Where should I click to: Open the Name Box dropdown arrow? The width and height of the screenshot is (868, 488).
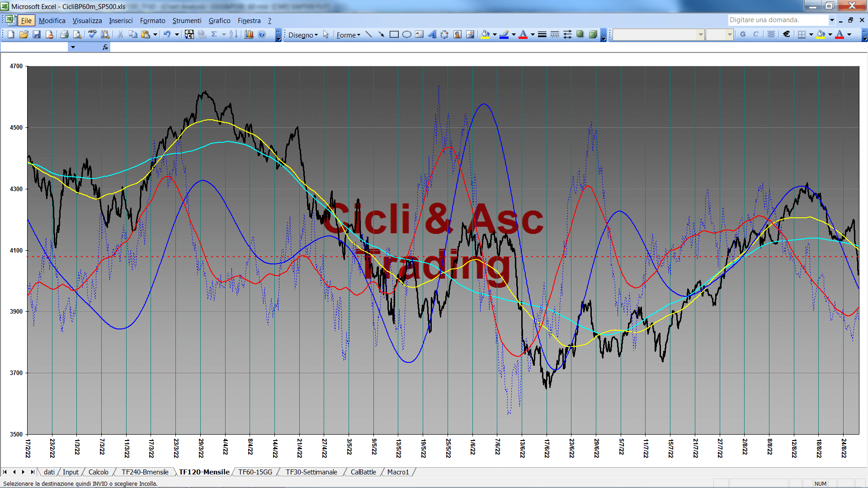tap(73, 47)
